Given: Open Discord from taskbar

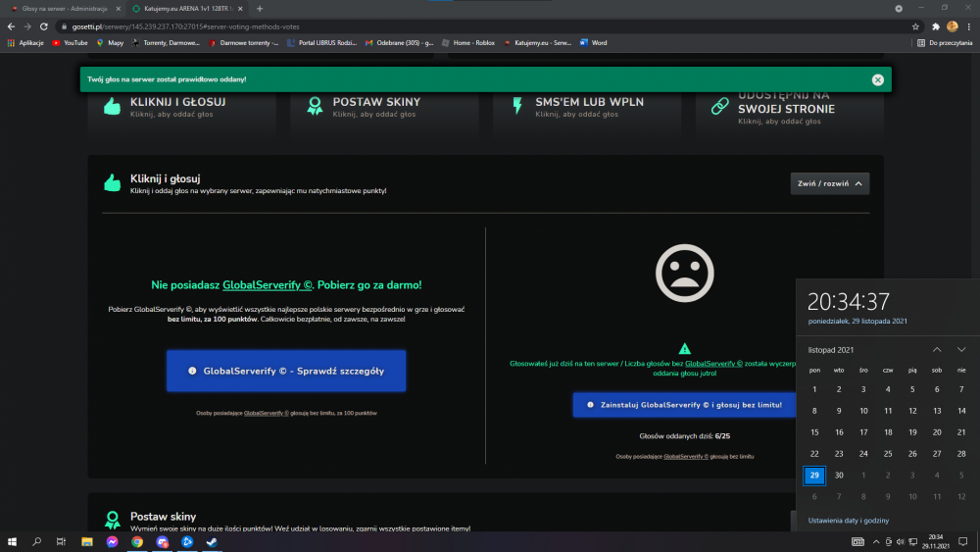Looking at the screenshot, I should [162, 541].
